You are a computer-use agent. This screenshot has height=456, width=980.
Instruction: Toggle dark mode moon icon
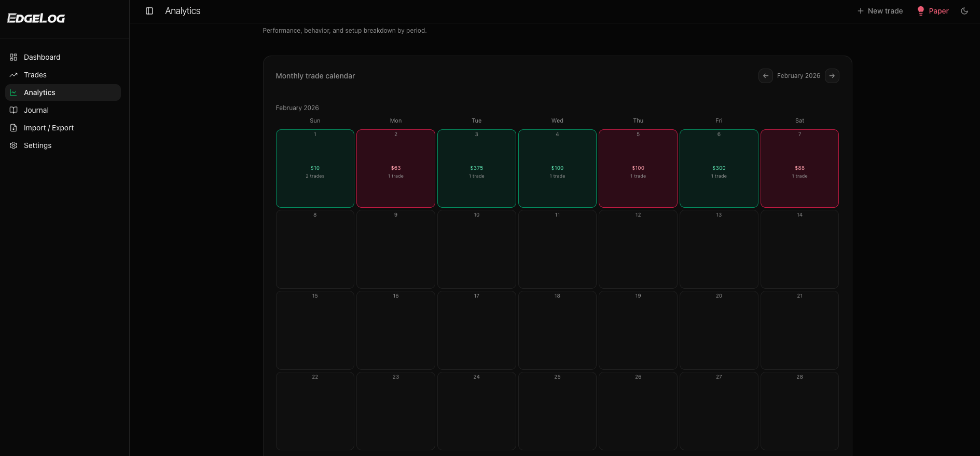point(964,11)
